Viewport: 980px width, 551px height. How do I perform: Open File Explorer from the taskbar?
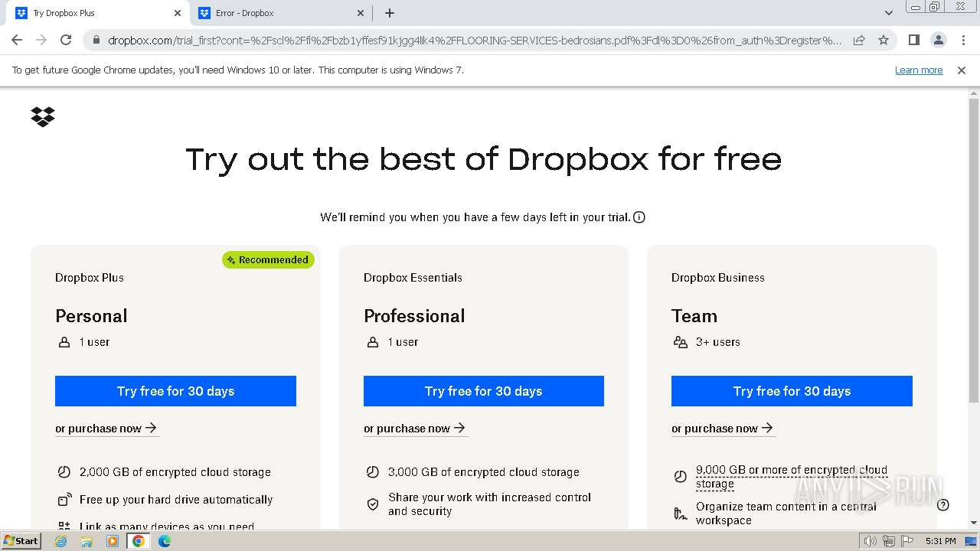(87, 541)
